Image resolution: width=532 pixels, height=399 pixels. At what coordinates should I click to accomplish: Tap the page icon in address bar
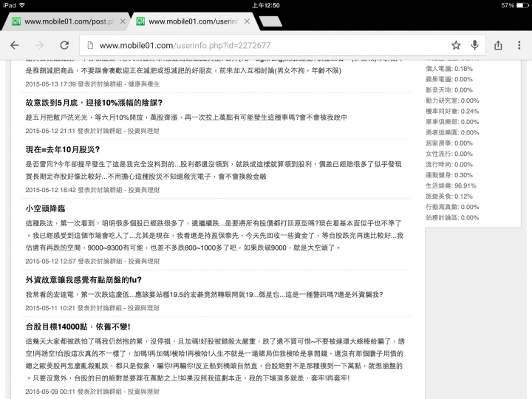point(90,45)
